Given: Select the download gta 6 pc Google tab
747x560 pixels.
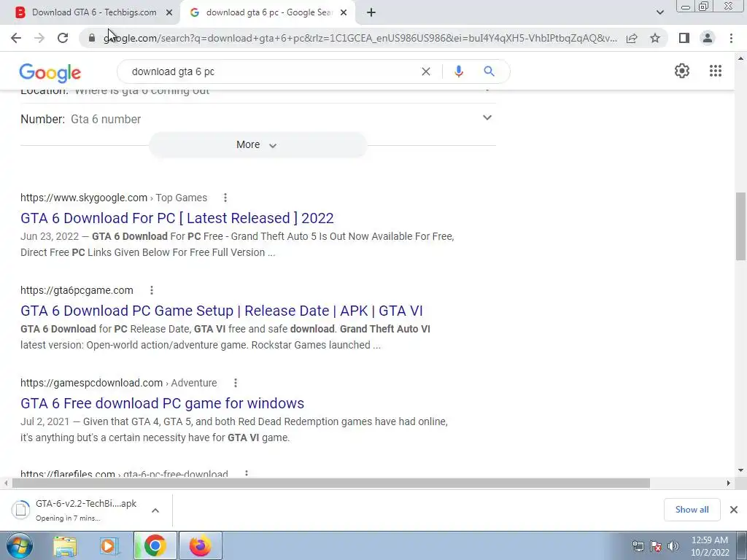Looking at the screenshot, I should pyautogui.click(x=267, y=13).
